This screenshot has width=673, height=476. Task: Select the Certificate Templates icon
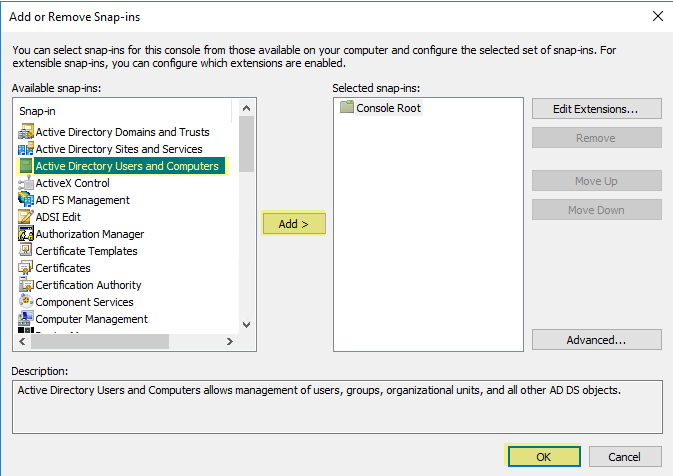(26, 251)
